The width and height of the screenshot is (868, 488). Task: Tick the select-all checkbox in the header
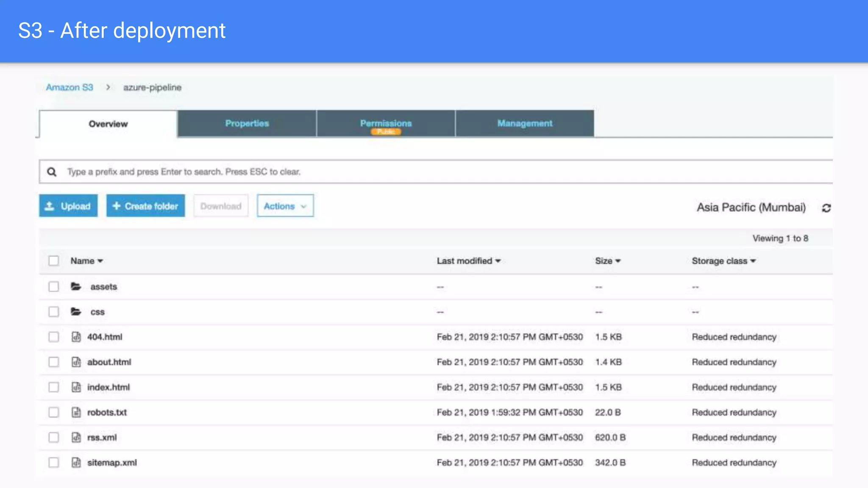coord(53,261)
